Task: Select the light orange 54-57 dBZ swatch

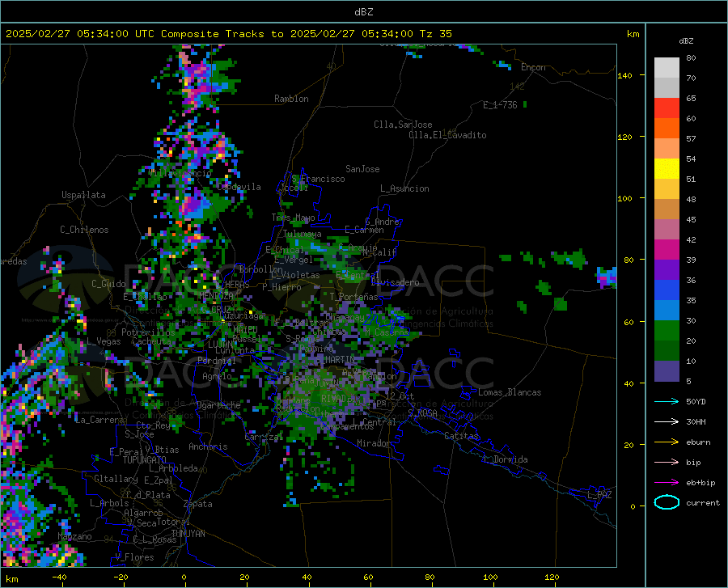Action: [x=667, y=149]
